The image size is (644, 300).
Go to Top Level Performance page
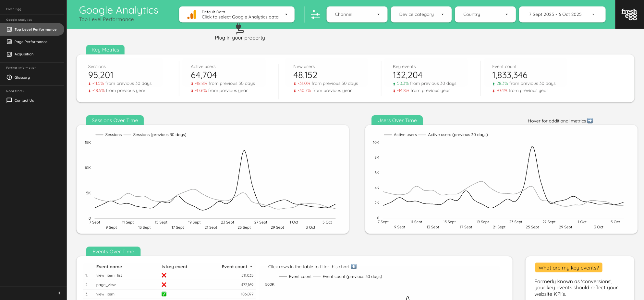35,29
